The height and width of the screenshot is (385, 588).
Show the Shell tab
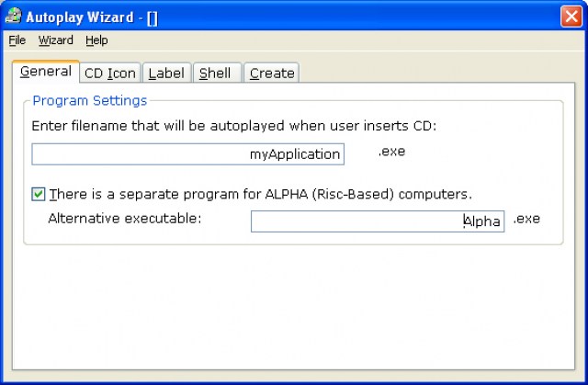(x=215, y=74)
